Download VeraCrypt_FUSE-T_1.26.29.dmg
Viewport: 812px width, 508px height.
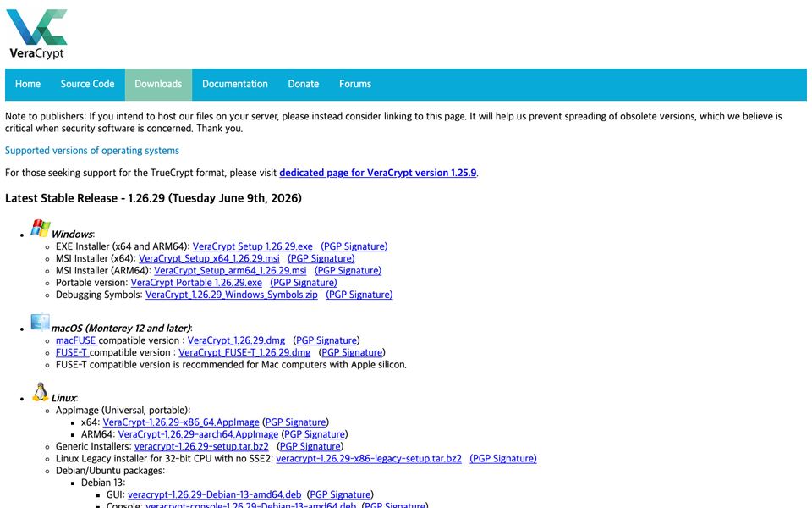(x=244, y=352)
